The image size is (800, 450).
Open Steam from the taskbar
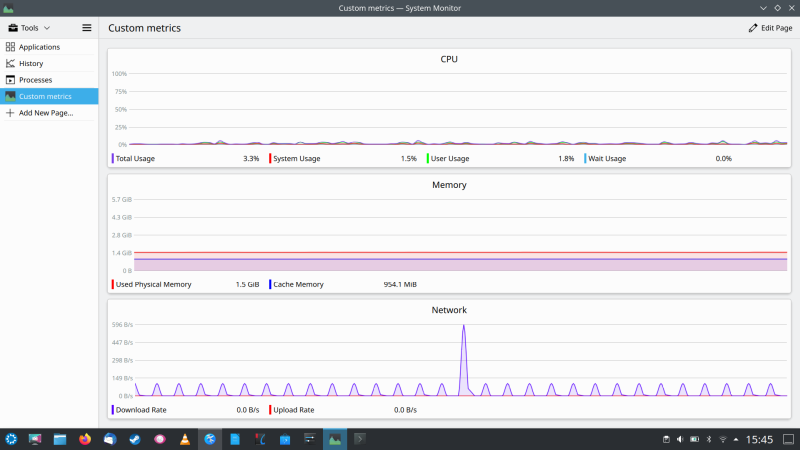point(135,439)
